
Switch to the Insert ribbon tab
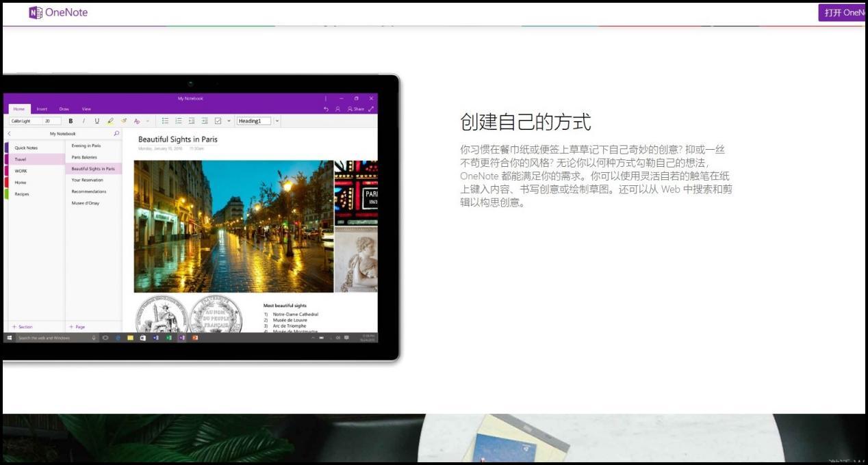click(42, 109)
